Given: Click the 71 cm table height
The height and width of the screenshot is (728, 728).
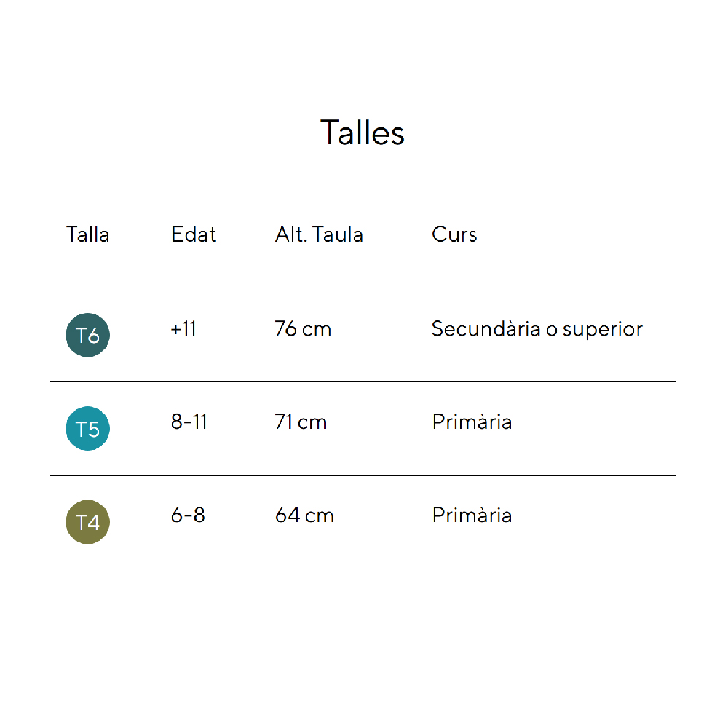Looking at the screenshot, I should [301, 422].
